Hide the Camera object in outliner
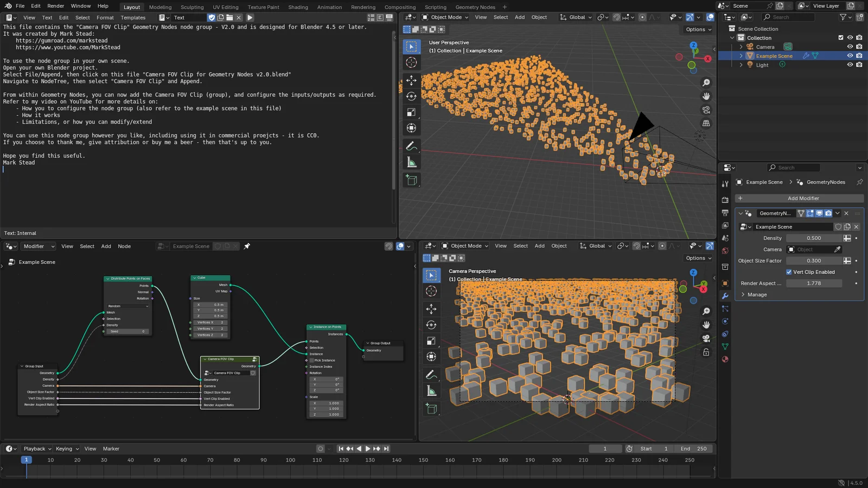This screenshot has width=868, height=488. pos(850,47)
